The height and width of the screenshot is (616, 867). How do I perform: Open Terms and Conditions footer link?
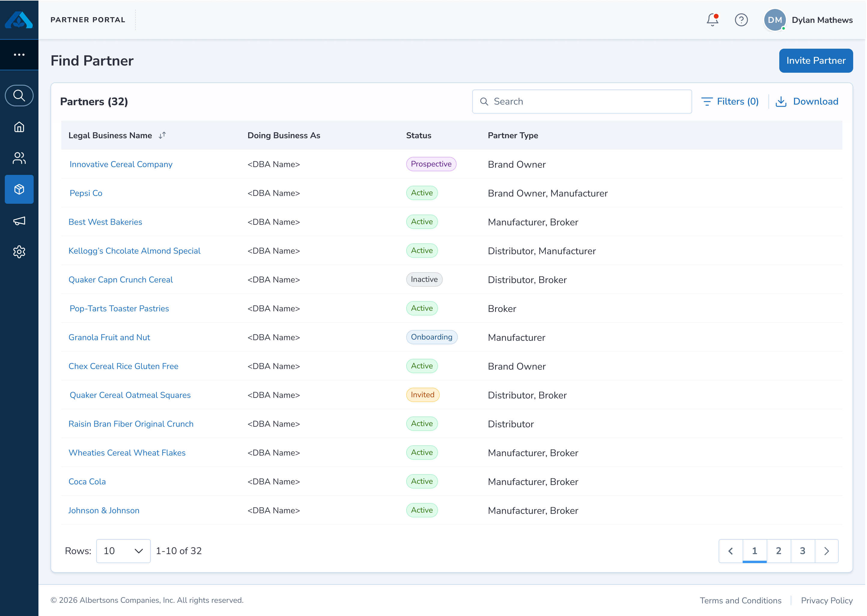coord(741,600)
